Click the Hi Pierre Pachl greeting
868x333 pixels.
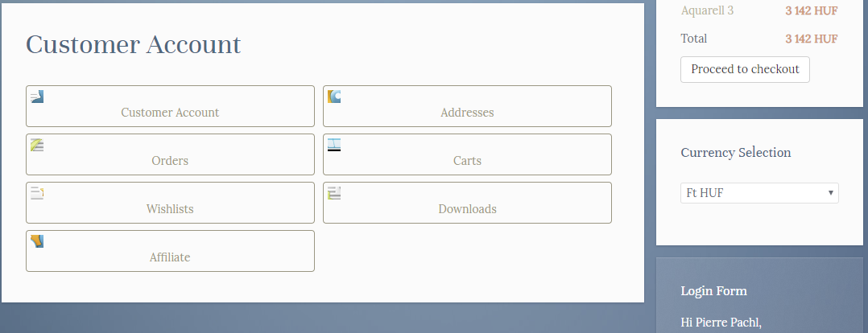[721, 323]
